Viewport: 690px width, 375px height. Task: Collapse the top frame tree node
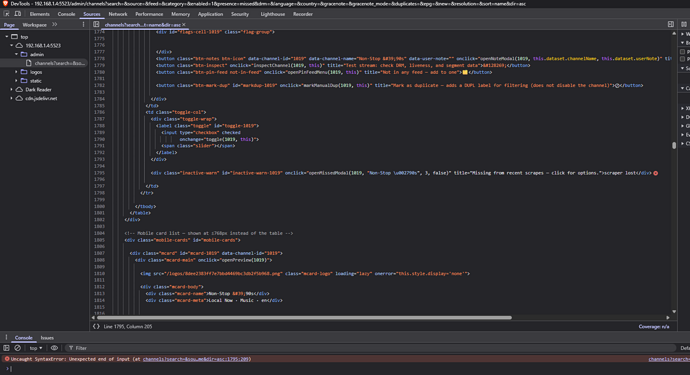point(7,37)
